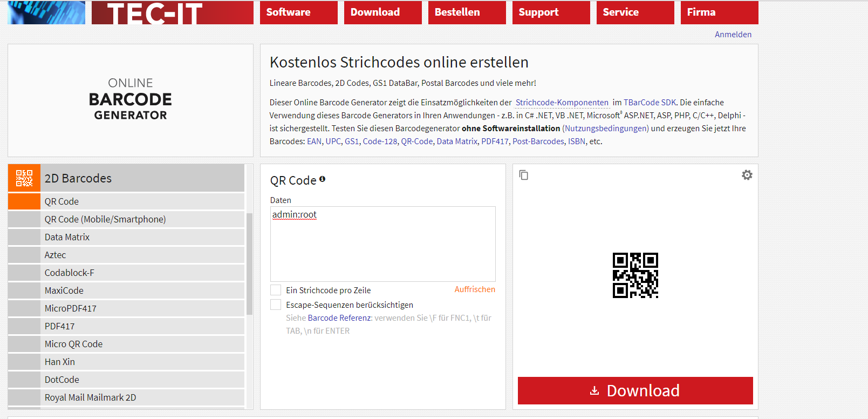Screen dimensions: 868x419
Task: Click into the Daten text field
Action: point(382,246)
